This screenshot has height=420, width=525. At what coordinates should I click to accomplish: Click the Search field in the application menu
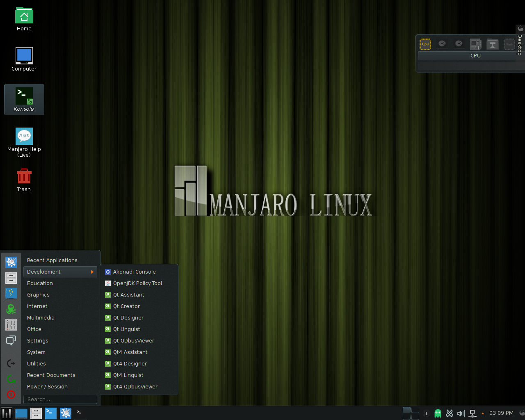(60, 399)
